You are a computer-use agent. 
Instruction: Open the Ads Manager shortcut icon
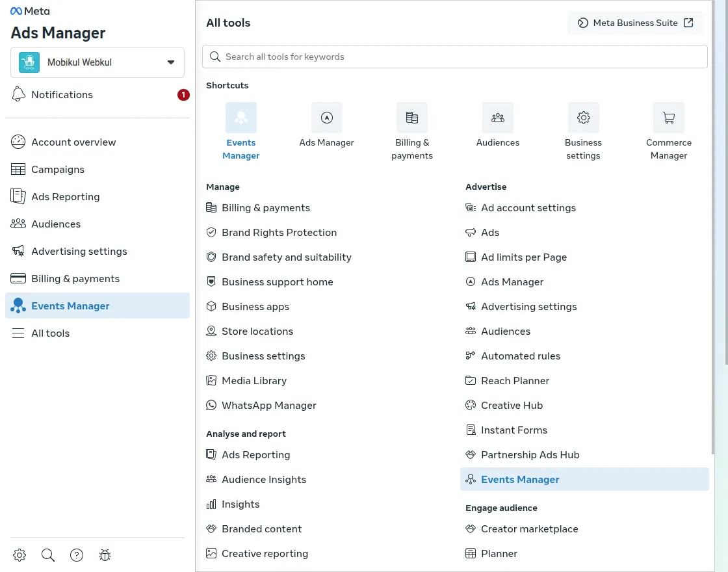pos(327,118)
